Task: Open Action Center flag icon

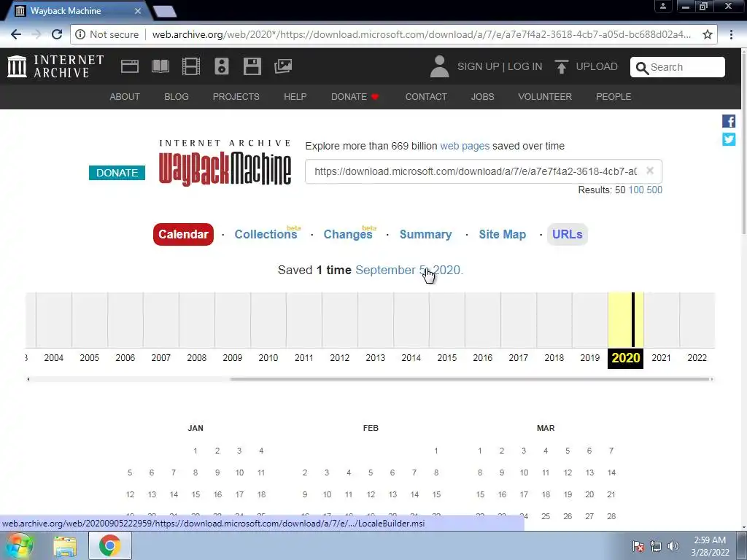Action: tap(638, 546)
